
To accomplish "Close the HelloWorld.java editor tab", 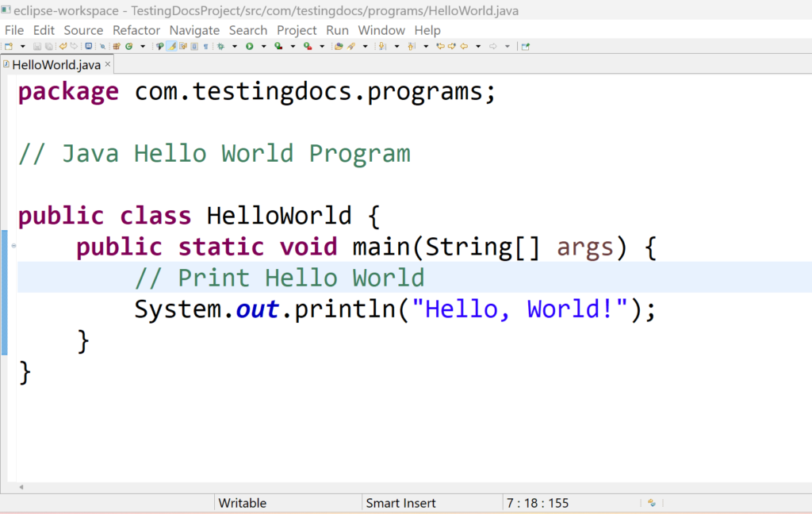I will coord(107,65).
